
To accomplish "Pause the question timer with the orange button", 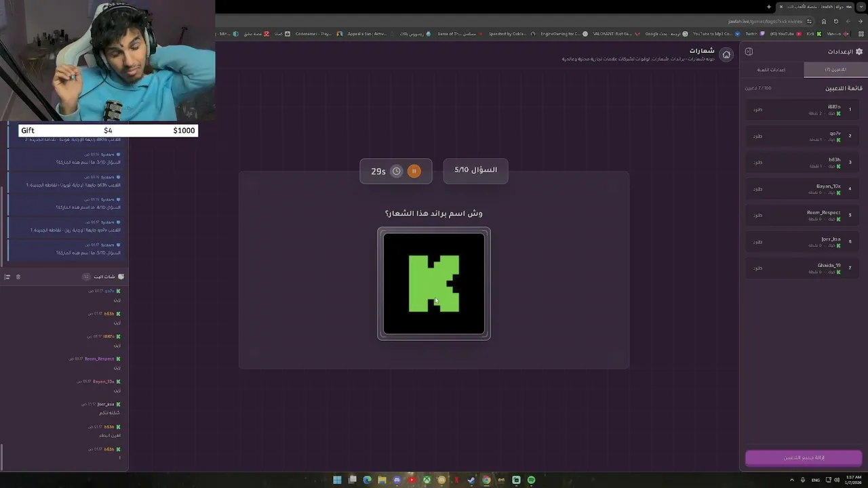I will (x=414, y=171).
